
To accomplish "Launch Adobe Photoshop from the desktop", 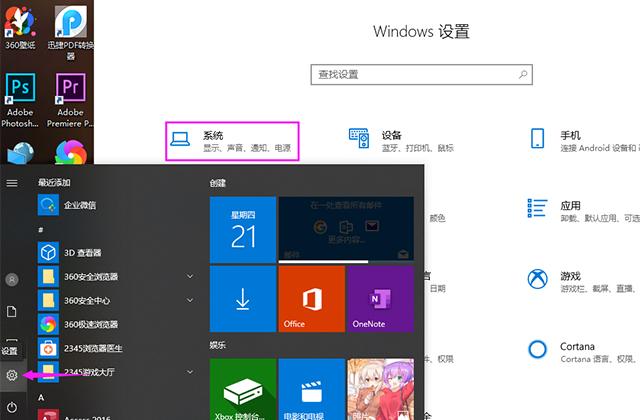I will click(x=20, y=100).
